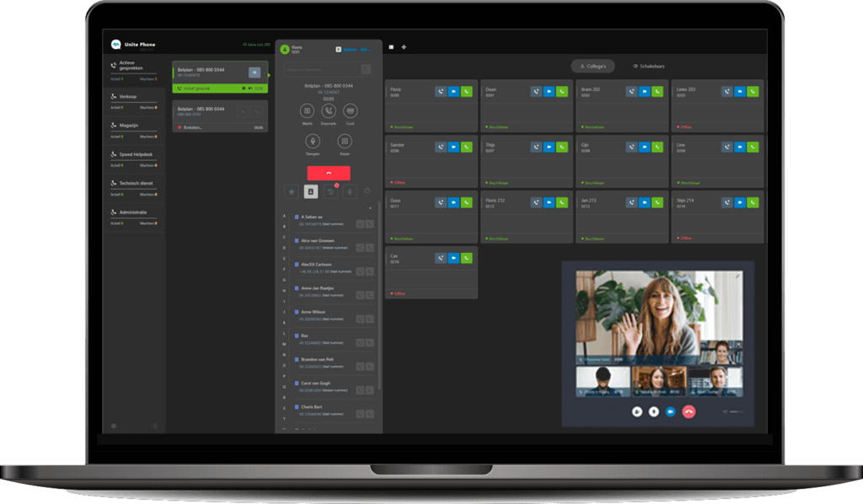Collapse the Verkoop queue section

coord(131,97)
